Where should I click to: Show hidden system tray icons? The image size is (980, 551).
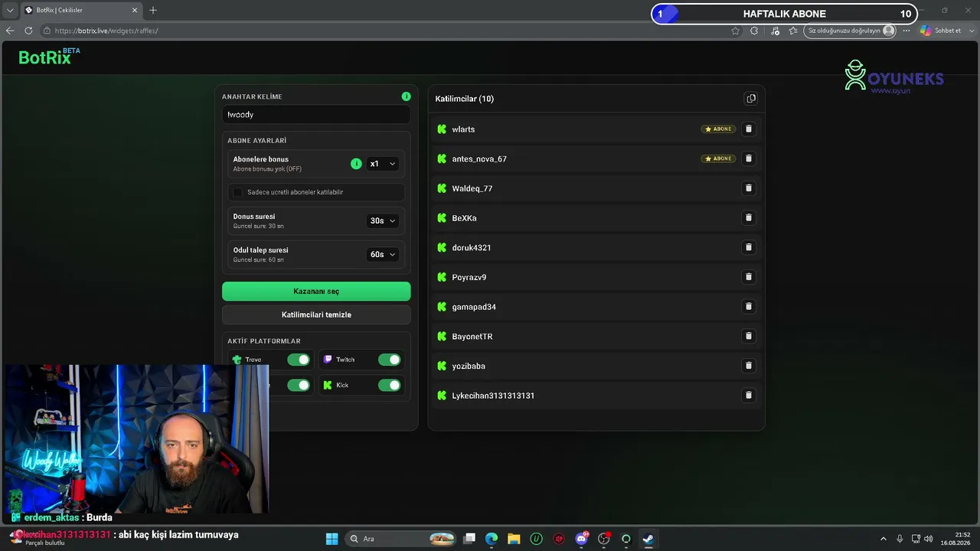[x=883, y=539]
